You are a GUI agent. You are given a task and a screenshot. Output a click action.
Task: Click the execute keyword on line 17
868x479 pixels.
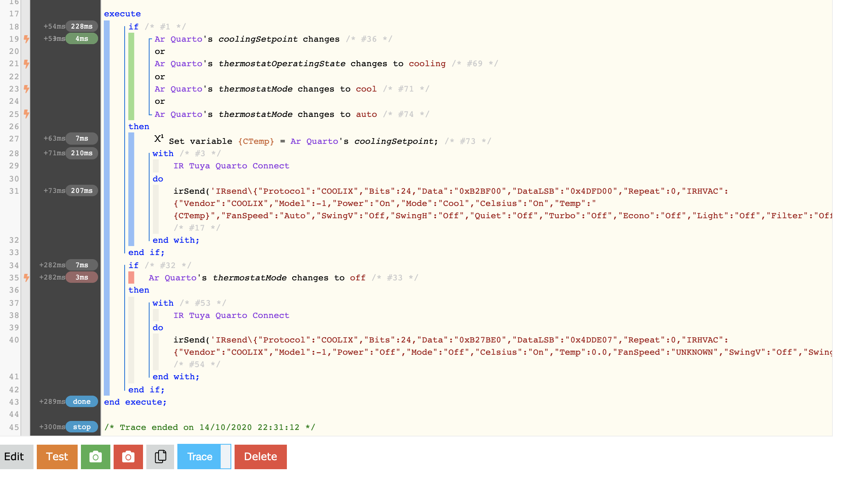[x=122, y=13]
